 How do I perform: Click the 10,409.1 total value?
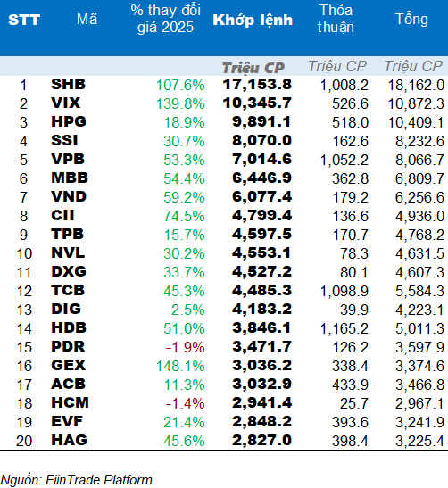tap(416, 123)
